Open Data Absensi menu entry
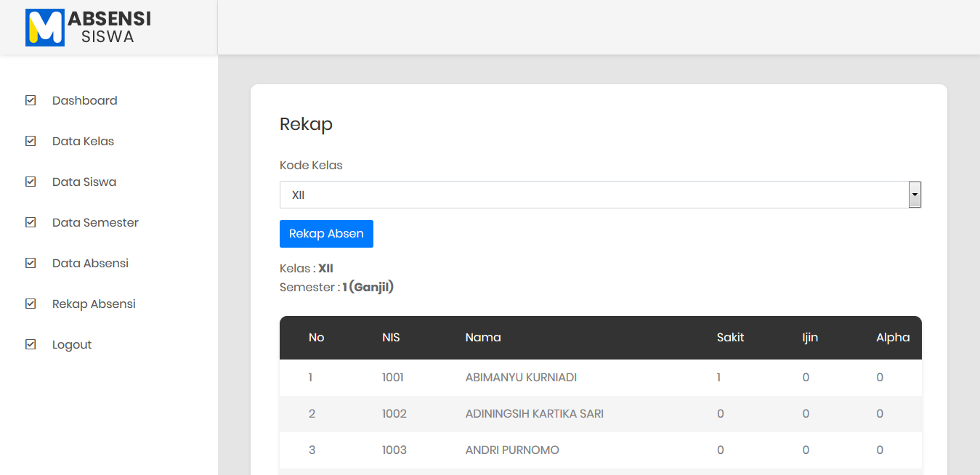 (x=90, y=263)
